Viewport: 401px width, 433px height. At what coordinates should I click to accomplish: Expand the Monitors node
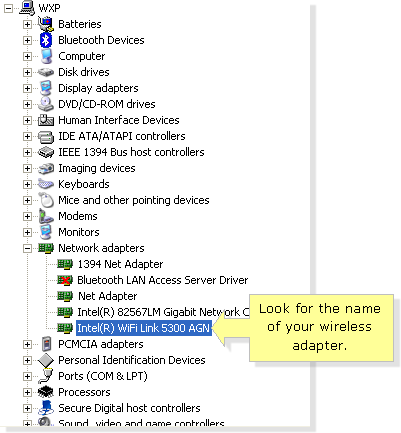point(27,232)
